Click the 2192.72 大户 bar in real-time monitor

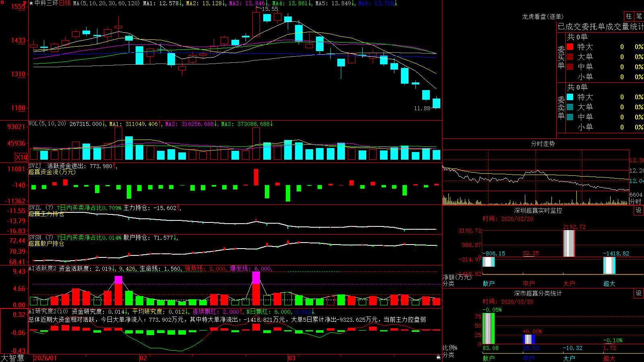pos(569,243)
